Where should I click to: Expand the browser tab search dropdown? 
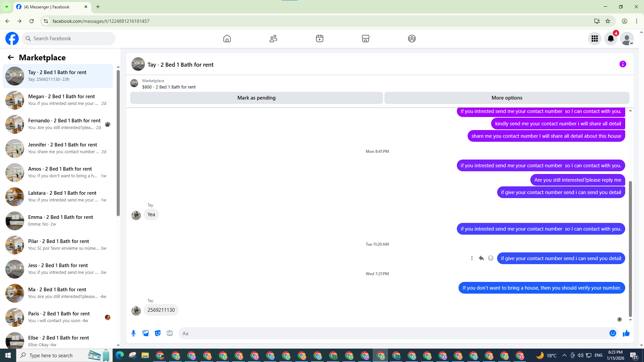point(6,7)
